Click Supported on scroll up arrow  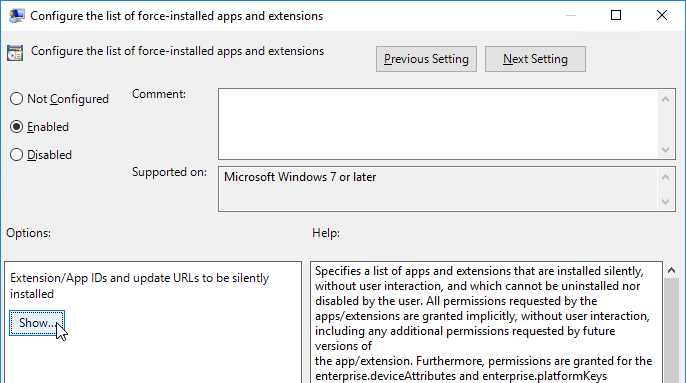(665, 177)
